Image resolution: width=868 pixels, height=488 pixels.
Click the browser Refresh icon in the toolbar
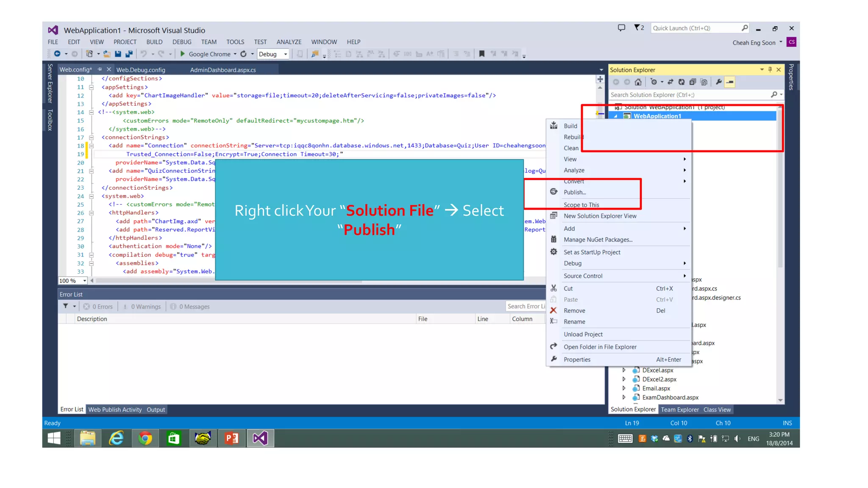tap(243, 54)
